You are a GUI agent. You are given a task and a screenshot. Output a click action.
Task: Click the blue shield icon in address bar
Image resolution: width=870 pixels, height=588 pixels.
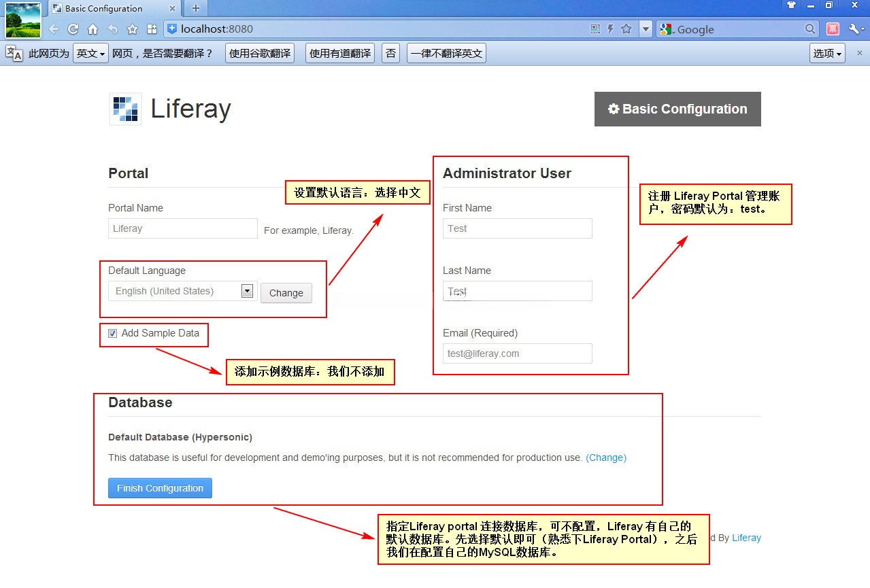point(172,29)
